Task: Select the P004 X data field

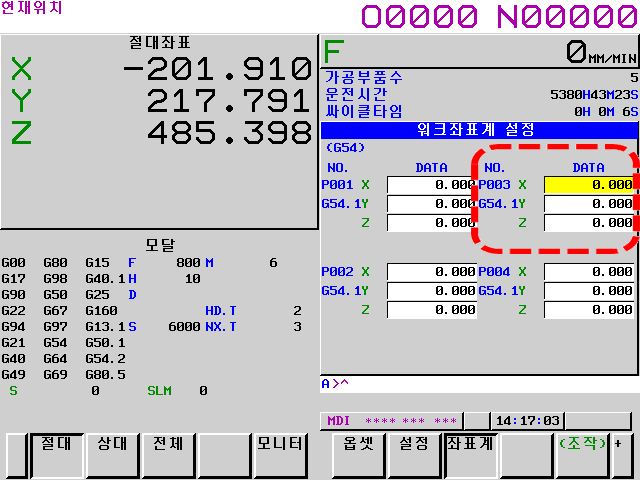Action: tap(589, 272)
